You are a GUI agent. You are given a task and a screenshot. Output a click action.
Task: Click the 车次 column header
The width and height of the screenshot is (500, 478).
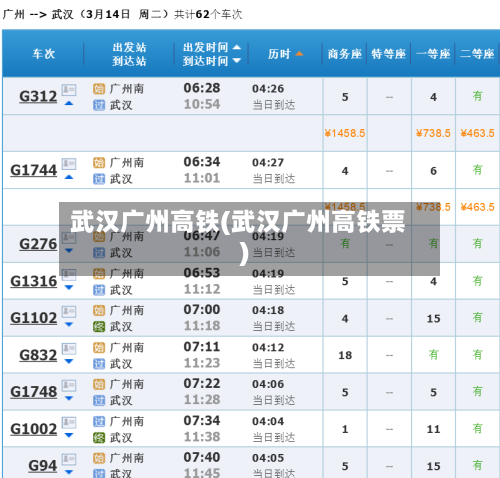coord(44,54)
